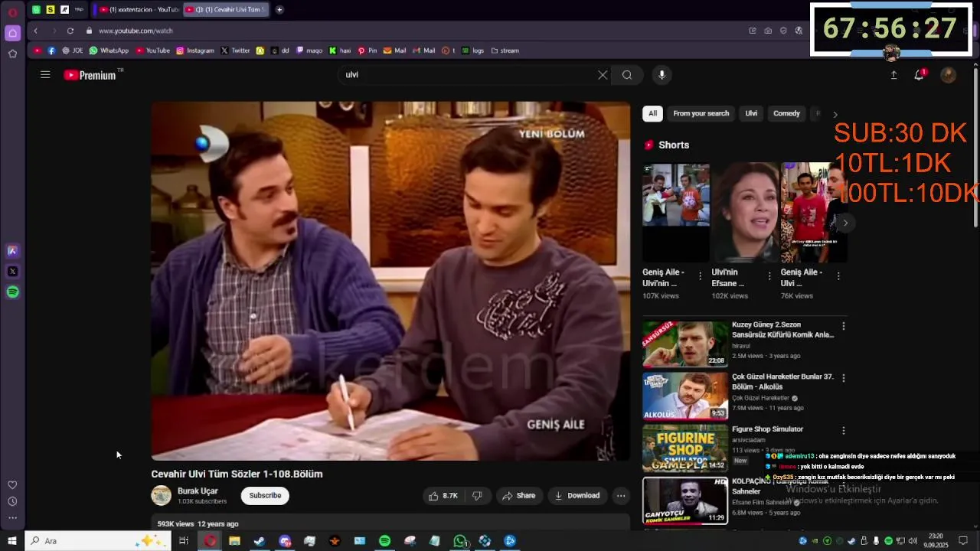Image resolution: width=980 pixels, height=551 pixels.
Task: Start voice search with the microphone
Action: click(x=662, y=75)
